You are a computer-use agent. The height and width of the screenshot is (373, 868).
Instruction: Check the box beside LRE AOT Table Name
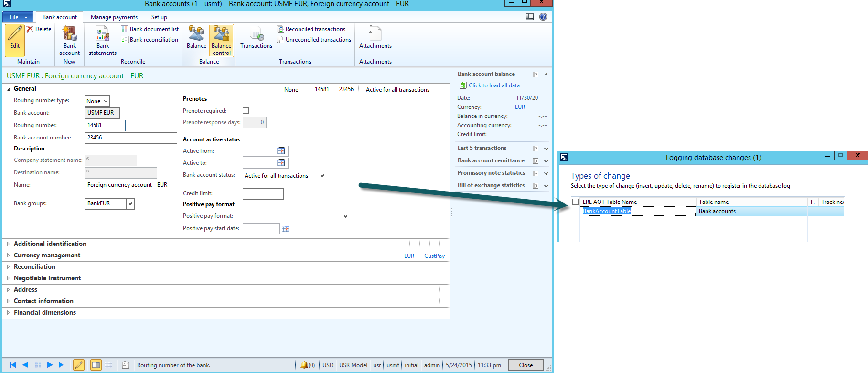coord(576,202)
